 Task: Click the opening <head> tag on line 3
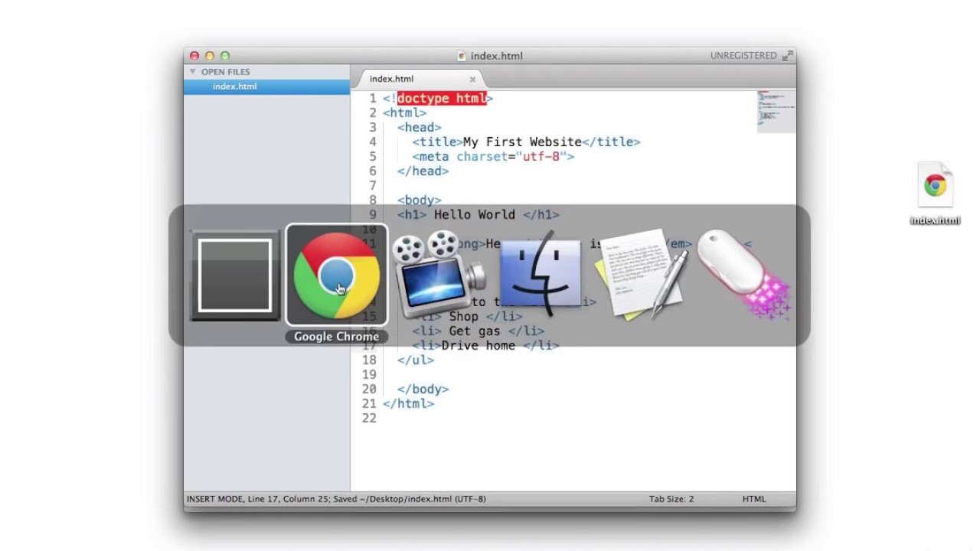click(419, 127)
